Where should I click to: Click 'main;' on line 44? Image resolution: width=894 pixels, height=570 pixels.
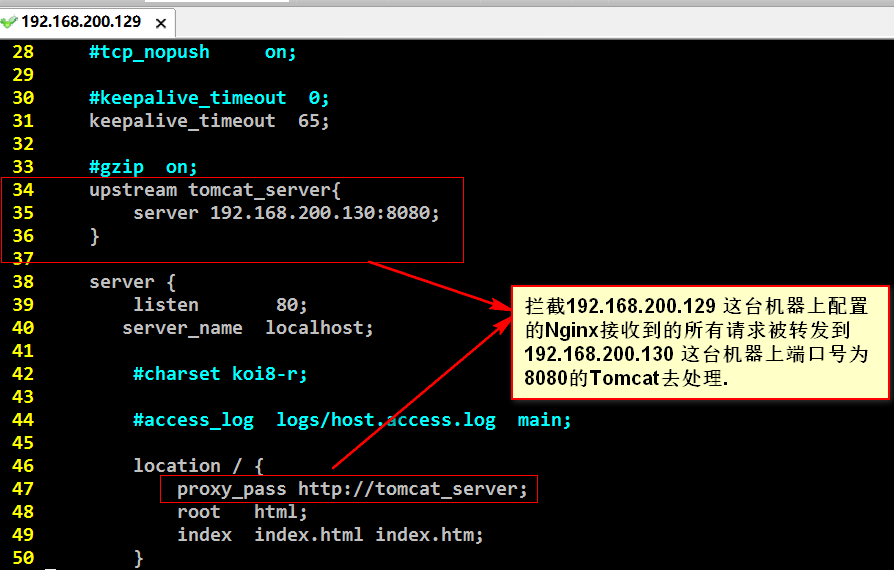pos(544,420)
